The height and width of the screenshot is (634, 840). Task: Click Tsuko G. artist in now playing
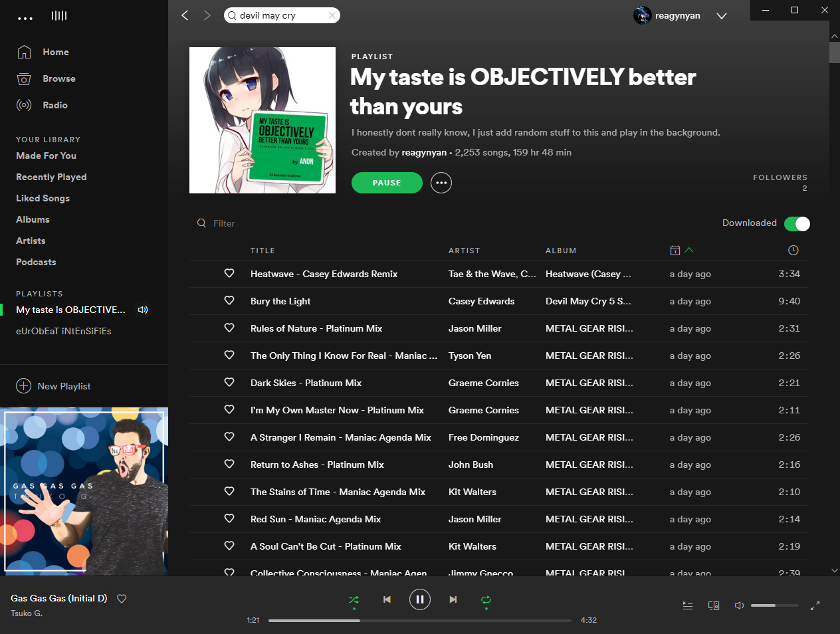coord(27,613)
